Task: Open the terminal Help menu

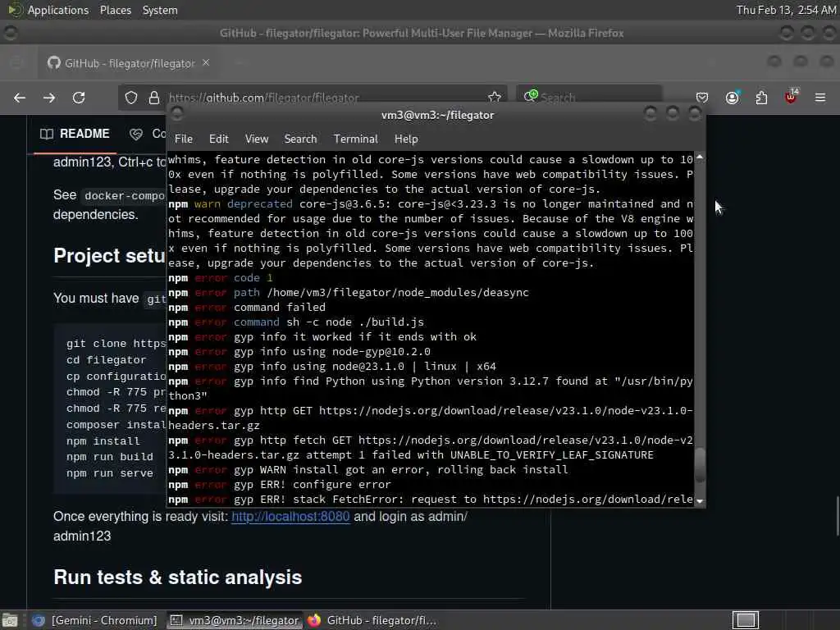Action: point(406,139)
